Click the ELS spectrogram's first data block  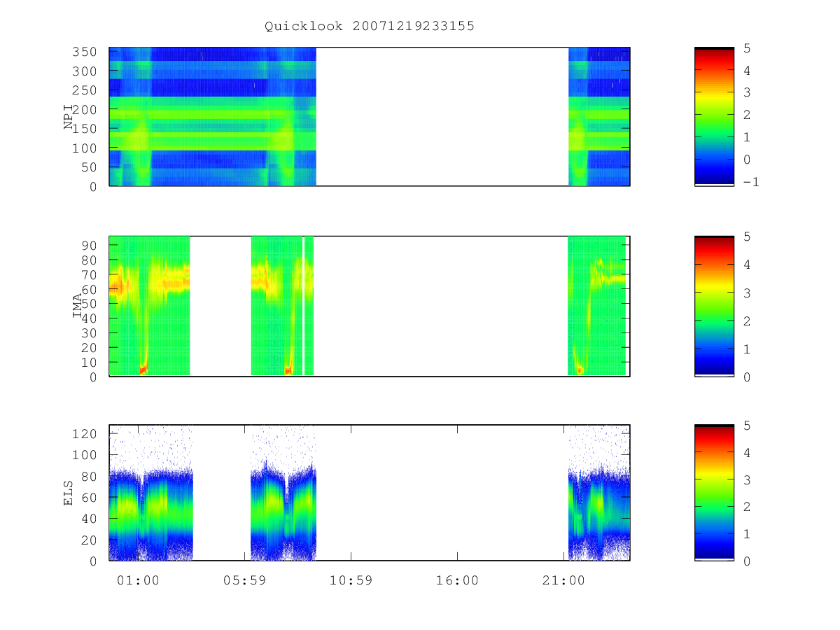(151, 493)
